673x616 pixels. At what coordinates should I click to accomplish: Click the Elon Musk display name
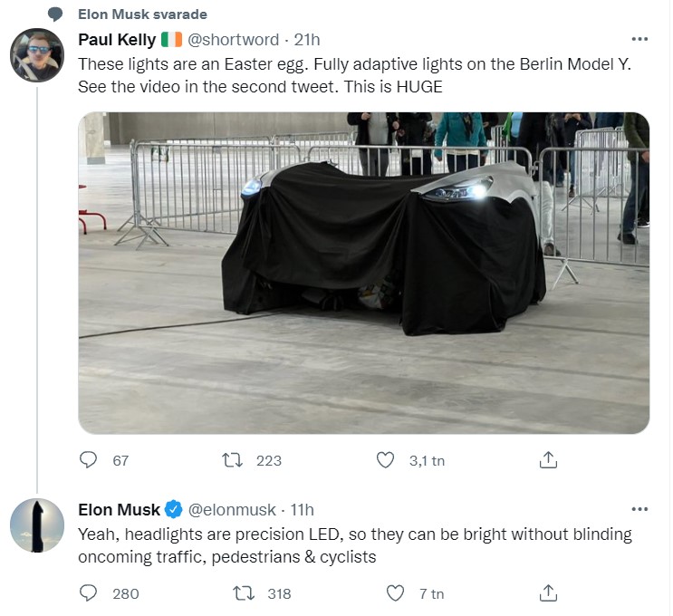(119, 509)
